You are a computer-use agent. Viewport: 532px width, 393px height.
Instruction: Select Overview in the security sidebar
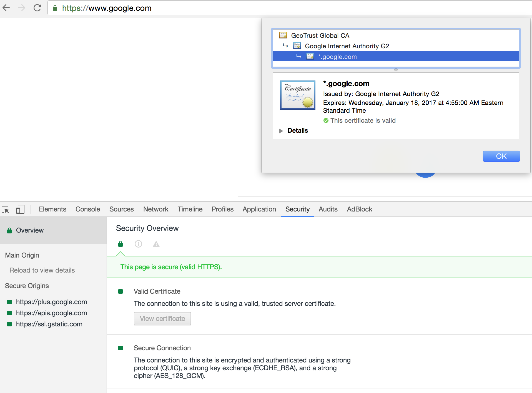tap(53, 230)
